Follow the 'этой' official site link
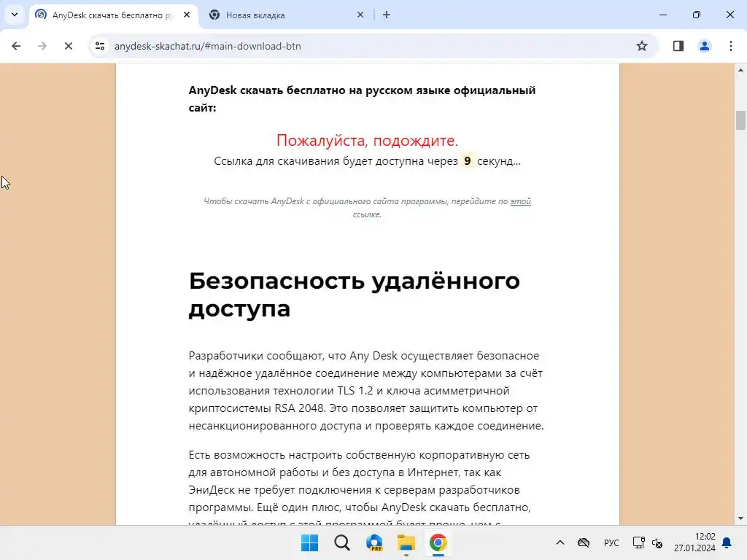Image resolution: width=747 pixels, height=560 pixels. [x=520, y=201]
